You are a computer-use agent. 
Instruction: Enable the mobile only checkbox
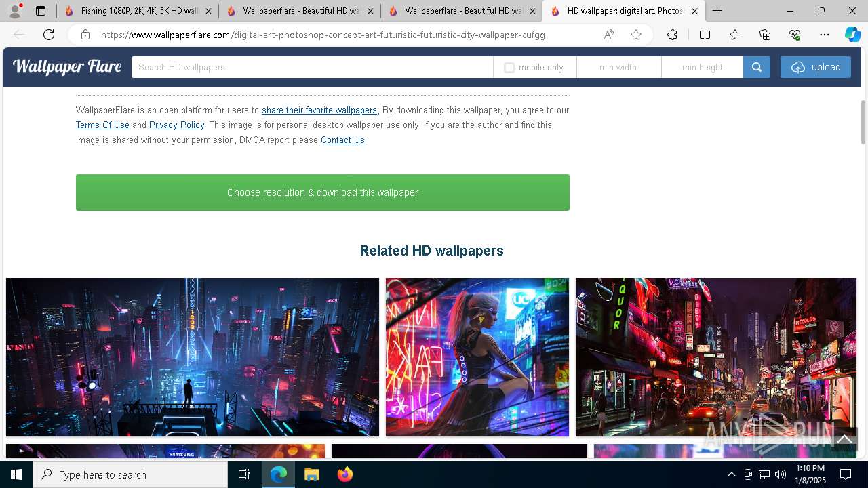[509, 68]
